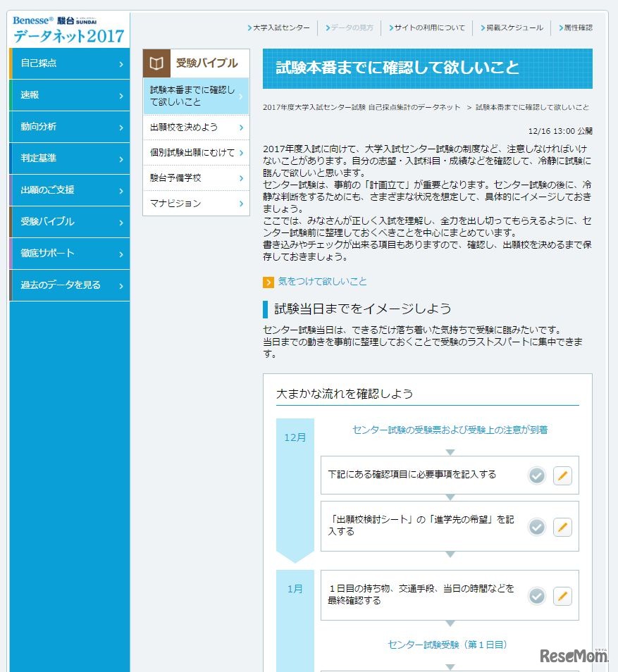Screen dimensions: 618x672
Task: Click the orange arrow icon beside 気をつけて欲しいこと
Action: click(x=268, y=282)
